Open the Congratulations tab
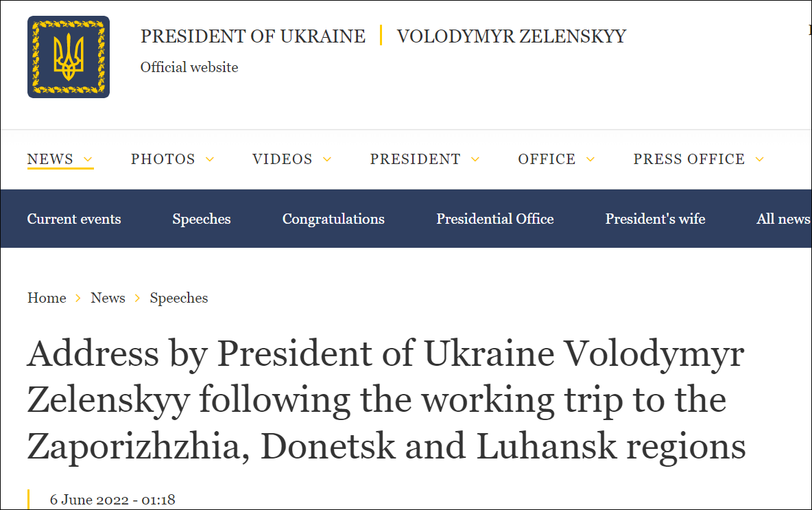 (333, 219)
